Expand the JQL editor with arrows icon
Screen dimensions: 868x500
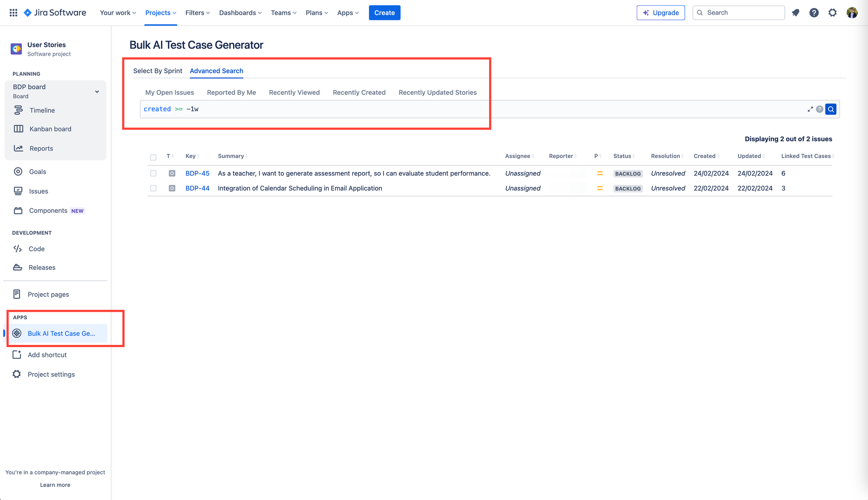810,109
